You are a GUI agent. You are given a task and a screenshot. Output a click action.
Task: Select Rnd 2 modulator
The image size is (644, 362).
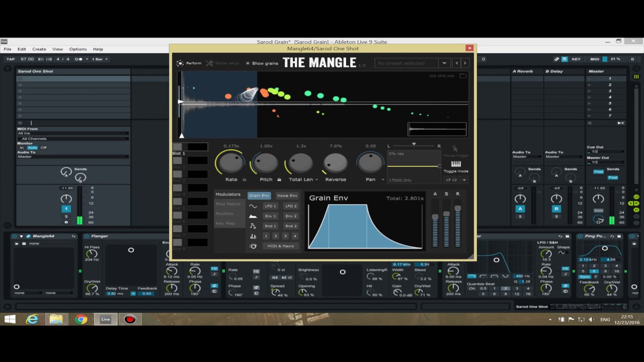tap(291, 226)
